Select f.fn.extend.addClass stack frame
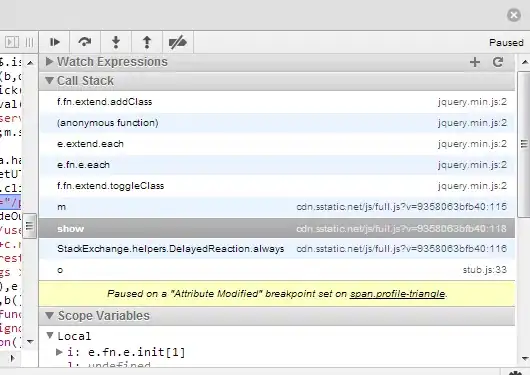Image resolution: width=530 pixels, height=375 pixels. pos(277,102)
